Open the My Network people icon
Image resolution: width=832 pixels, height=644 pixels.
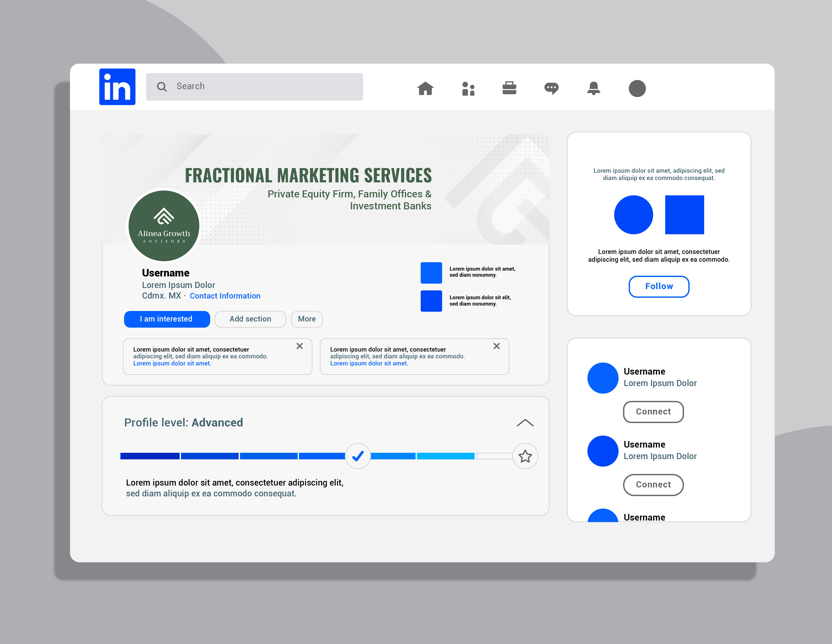click(x=468, y=89)
